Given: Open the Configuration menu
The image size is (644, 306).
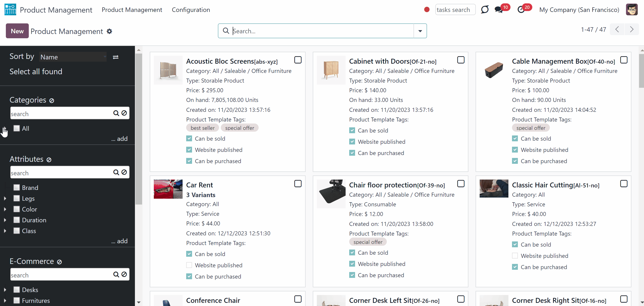Looking at the screenshot, I should coord(191,10).
